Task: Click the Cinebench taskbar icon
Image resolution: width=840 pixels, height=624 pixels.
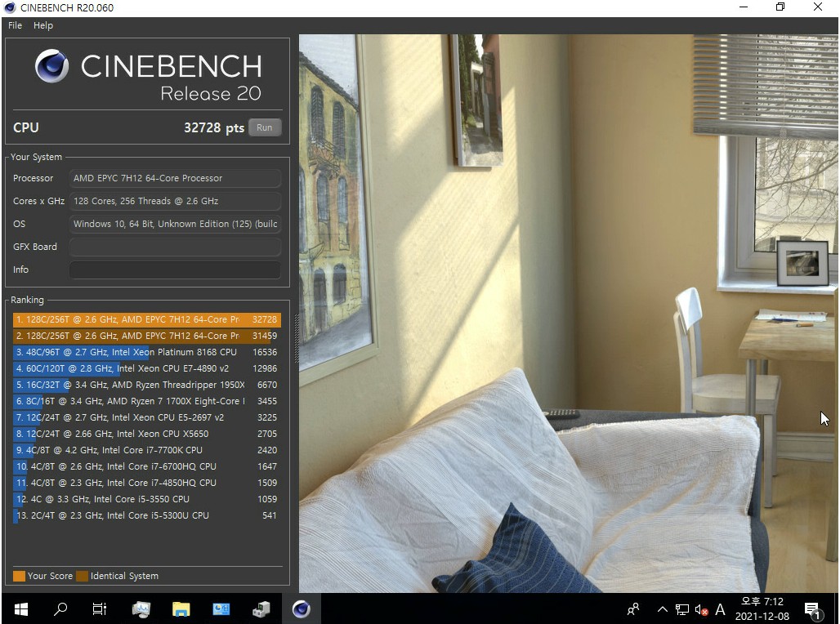Action: pyautogui.click(x=301, y=609)
